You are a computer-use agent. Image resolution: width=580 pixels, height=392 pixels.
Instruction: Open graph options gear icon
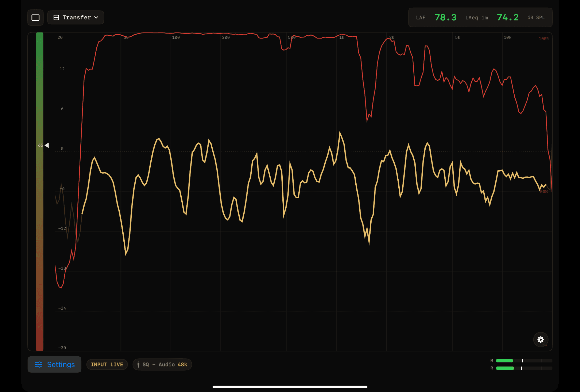pos(541,339)
